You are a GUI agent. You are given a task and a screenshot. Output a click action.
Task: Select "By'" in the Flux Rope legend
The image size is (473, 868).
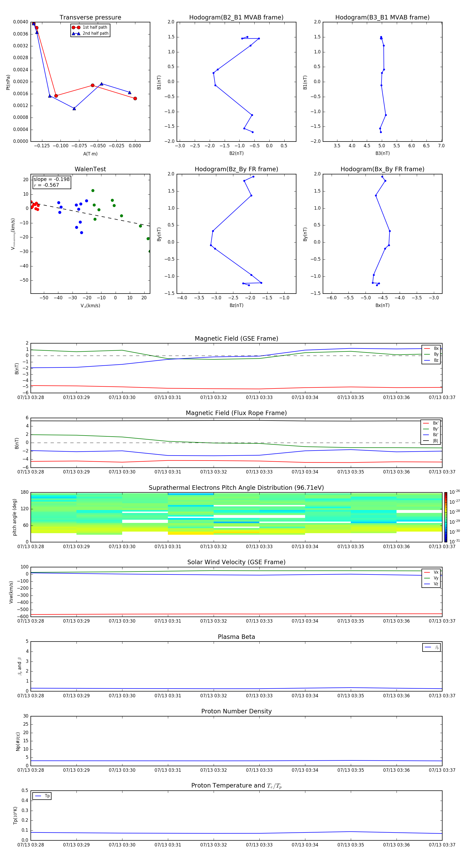431,429
